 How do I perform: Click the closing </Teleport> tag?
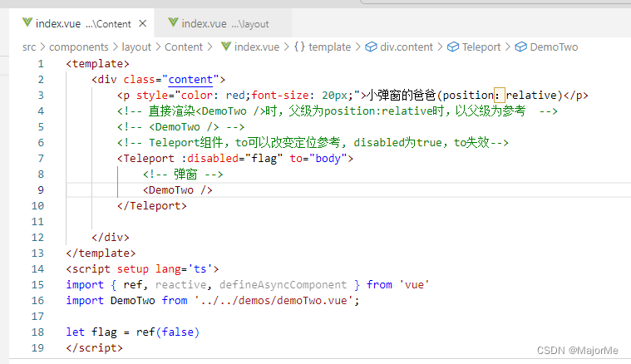[x=151, y=206]
